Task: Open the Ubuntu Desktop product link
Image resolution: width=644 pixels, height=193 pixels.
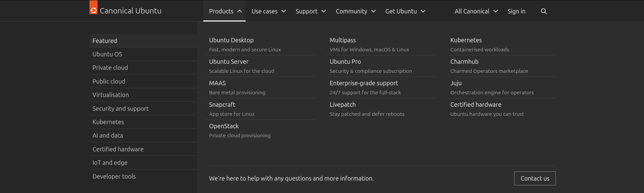Action: (x=231, y=40)
